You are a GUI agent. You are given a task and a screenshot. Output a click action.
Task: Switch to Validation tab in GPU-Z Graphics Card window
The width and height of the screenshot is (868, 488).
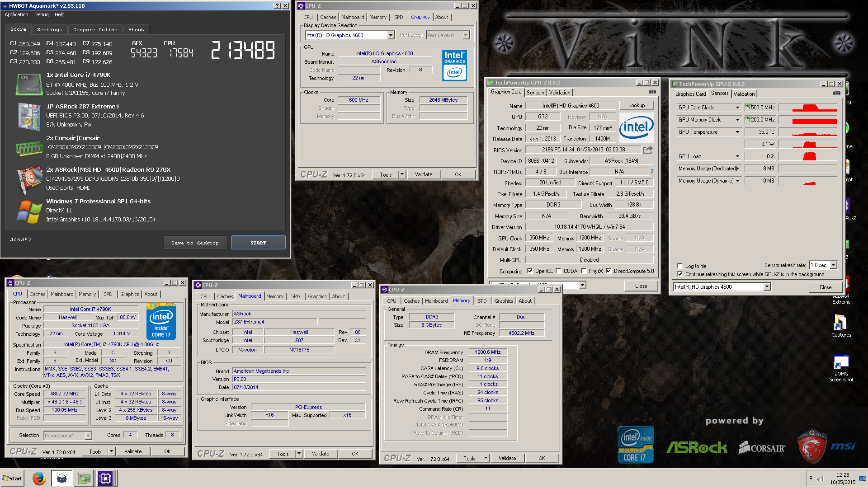point(560,93)
